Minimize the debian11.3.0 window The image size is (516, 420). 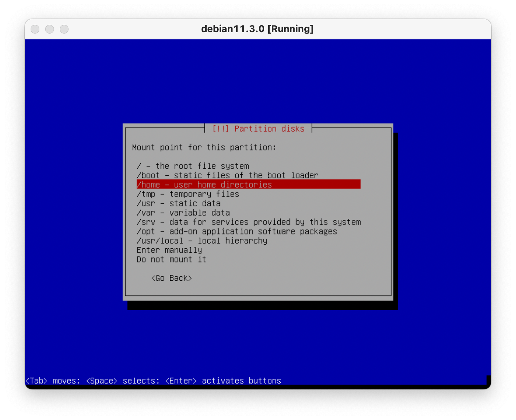50,29
